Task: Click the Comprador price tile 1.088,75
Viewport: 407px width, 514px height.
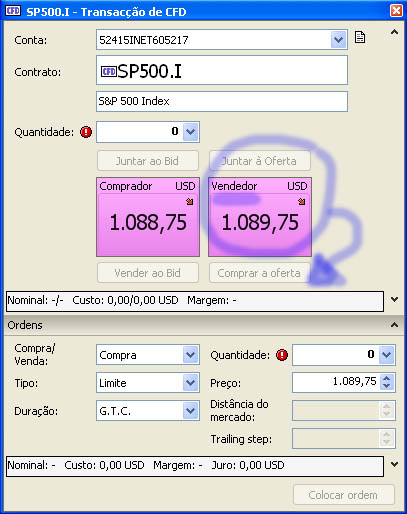Action: point(148,217)
